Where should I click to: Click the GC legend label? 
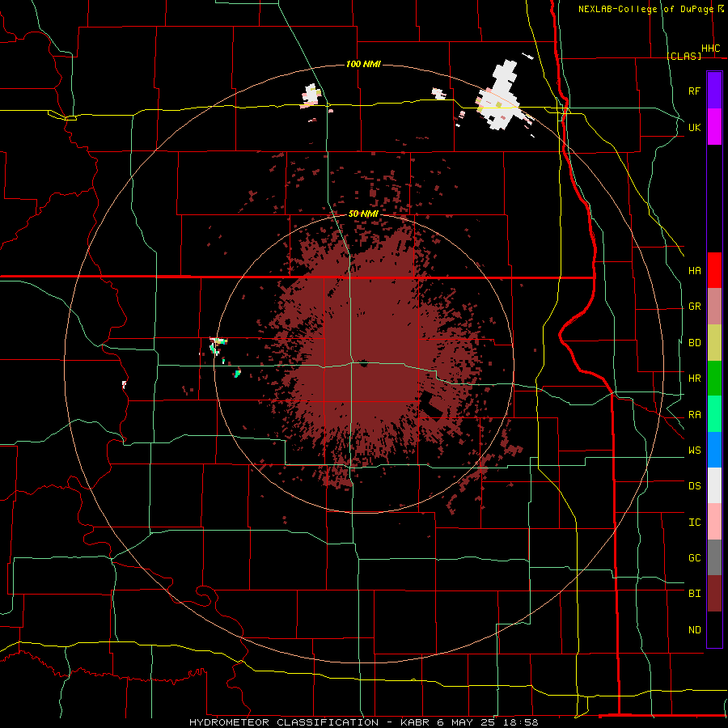click(x=694, y=558)
